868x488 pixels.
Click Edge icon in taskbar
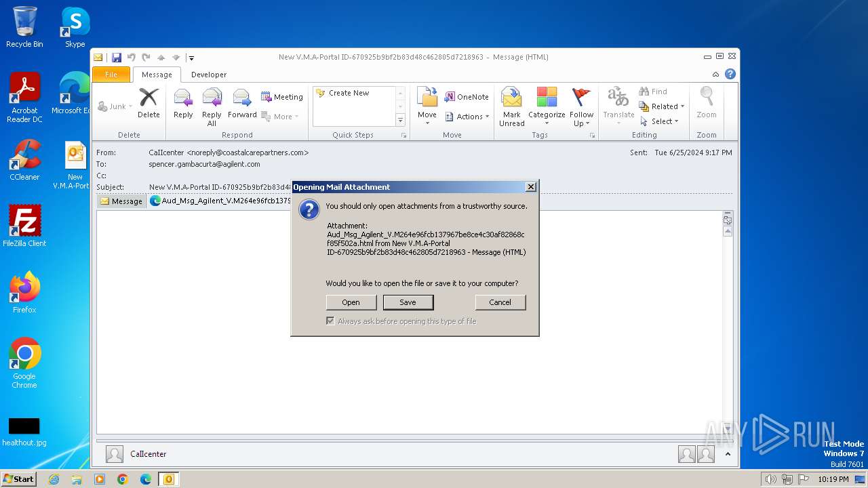145,479
